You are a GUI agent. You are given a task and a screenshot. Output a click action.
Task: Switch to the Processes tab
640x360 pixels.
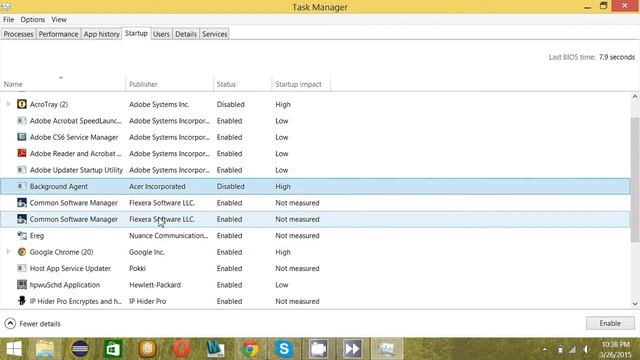18,34
